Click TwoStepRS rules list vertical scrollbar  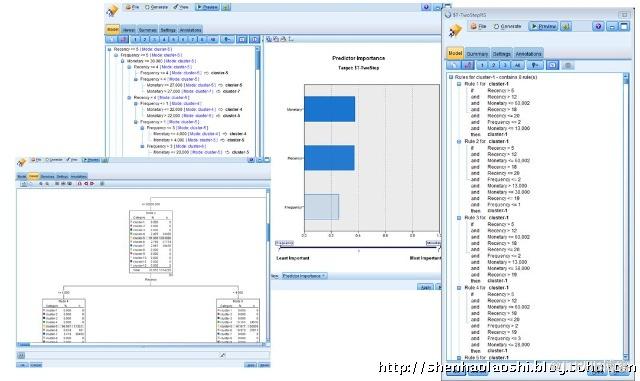(x=626, y=216)
